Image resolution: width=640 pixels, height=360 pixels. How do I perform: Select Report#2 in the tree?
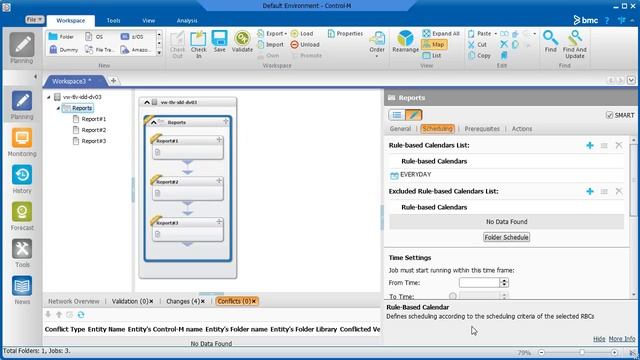tap(93, 130)
